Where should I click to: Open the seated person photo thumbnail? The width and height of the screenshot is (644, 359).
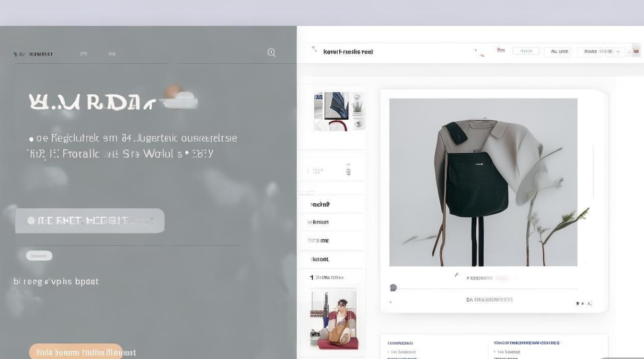coord(333,318)
